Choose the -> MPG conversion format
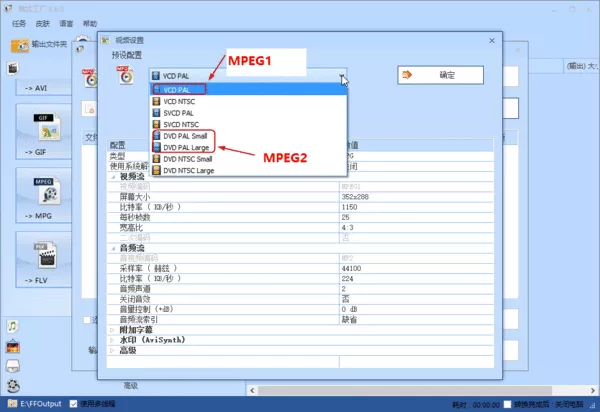The height and width of the screenshot is (412, 600). 44,196
